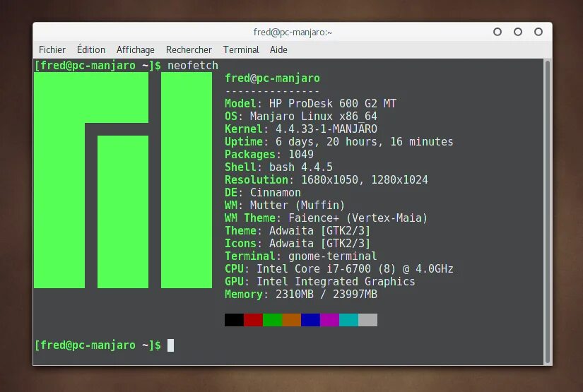Click the Uptime line 6 days
This screenshot has height=392, width=583.
[339, 141]
